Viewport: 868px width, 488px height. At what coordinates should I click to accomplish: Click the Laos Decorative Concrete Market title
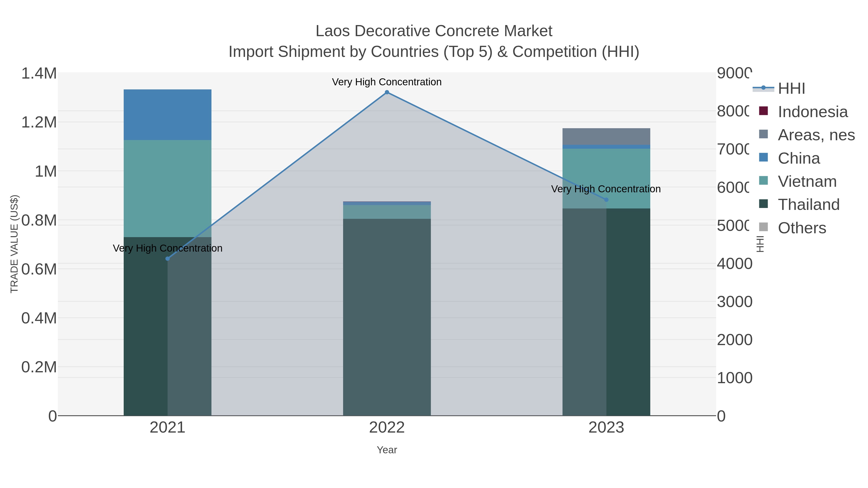pyautogui.click(x=434, y=31)
